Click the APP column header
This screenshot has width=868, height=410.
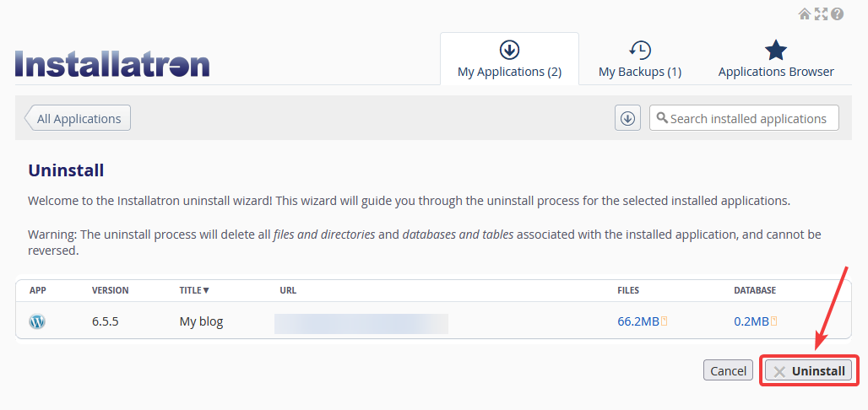tap(37, 290)
